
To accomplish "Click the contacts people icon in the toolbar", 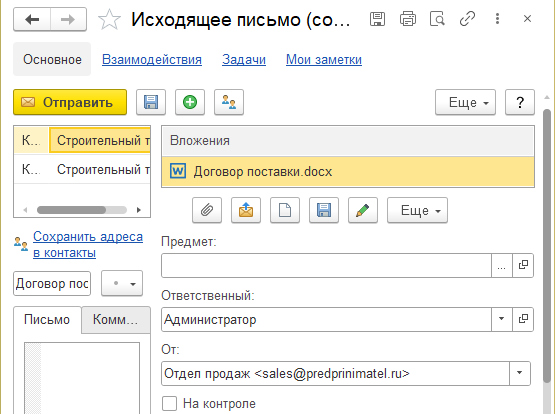I will pos(229,102).
